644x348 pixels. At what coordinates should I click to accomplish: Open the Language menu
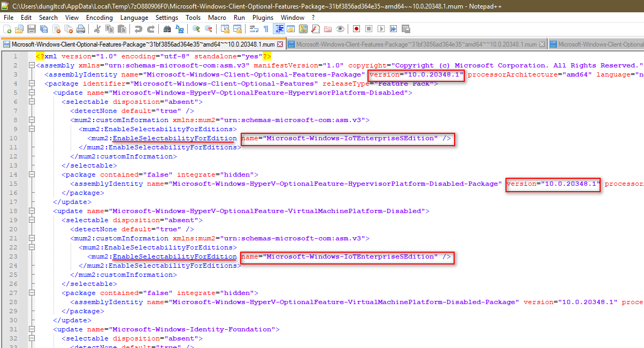click(134, 17)
